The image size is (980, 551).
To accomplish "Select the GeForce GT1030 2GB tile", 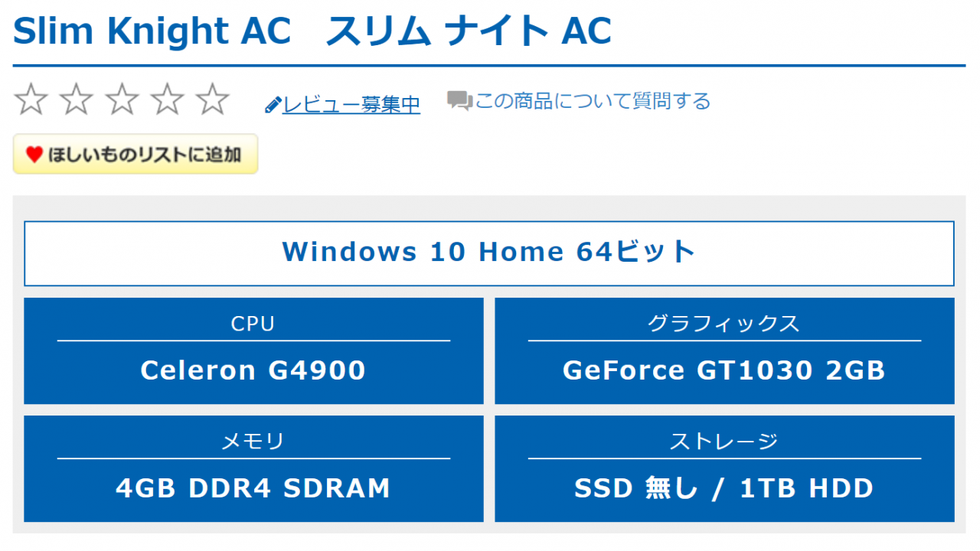I will pyautogui.click(x=724, y=350).
